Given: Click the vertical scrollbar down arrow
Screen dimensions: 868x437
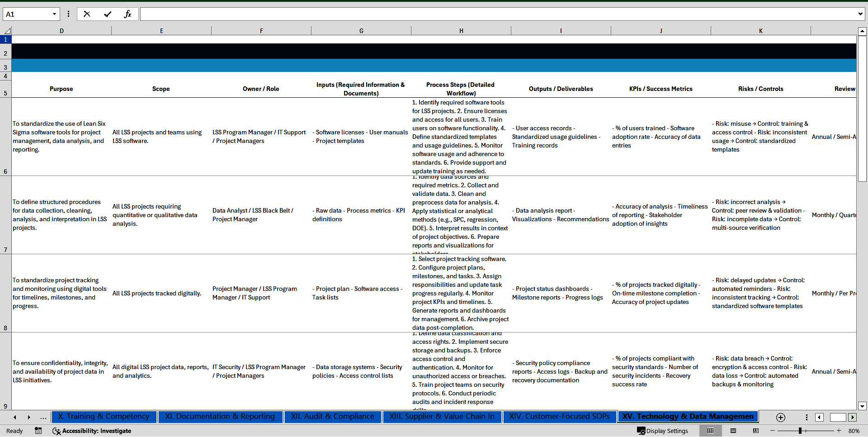Looking at the screenshot, I should tap(862, 406).
